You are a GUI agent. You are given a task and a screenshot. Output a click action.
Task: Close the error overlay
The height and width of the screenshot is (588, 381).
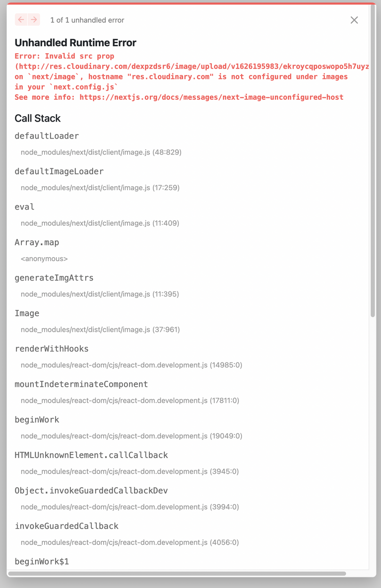click(x=354, y=20)
